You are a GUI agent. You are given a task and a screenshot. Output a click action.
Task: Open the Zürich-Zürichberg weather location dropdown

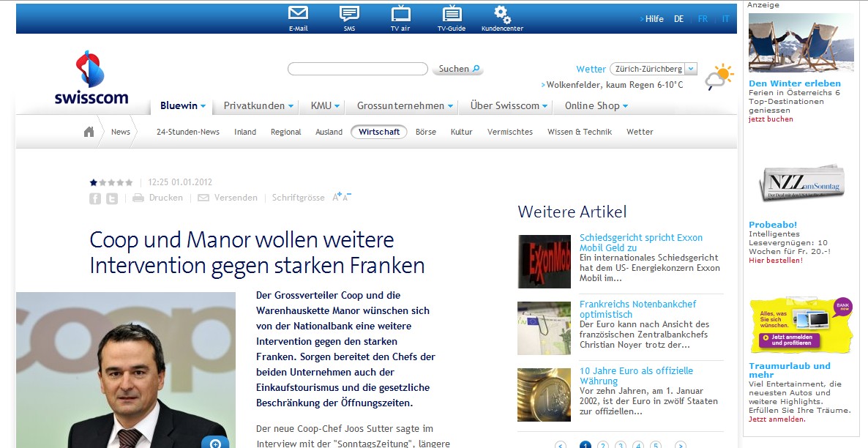691,69
